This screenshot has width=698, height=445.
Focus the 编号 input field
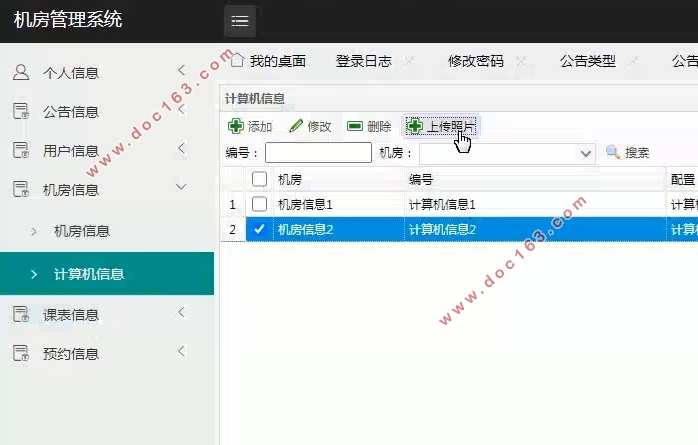click(x=318, y=153)
